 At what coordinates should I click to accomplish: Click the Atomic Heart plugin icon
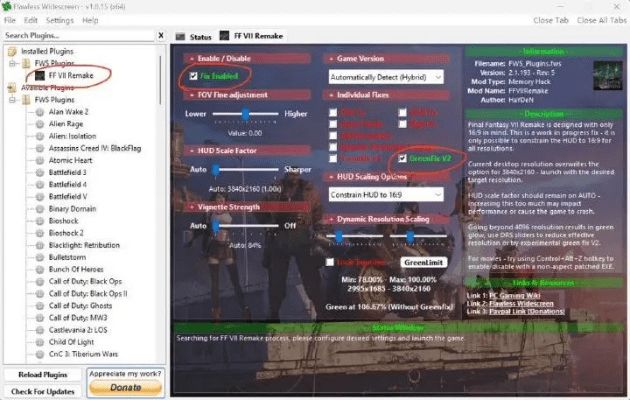[x=39, y=160]
